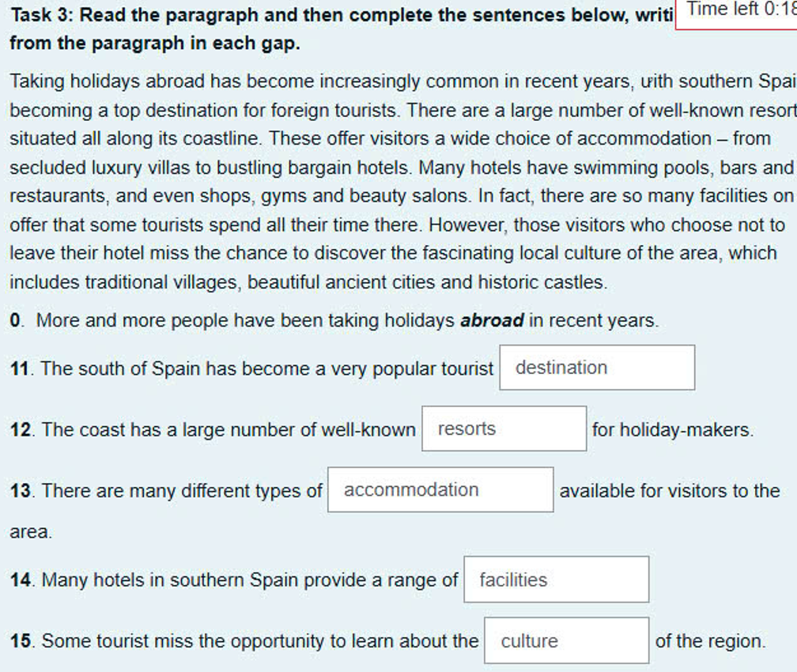Click the answer box containing 'accommodation'
797x672 pixels.
440,489
